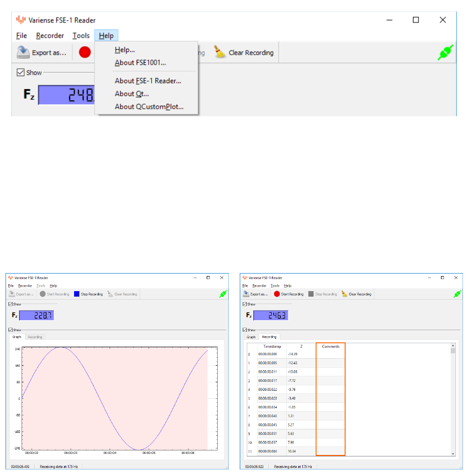Click the Varianse app logo in top window title
Image resolution: width=469 pixels, height=476 pixels.
21,20
